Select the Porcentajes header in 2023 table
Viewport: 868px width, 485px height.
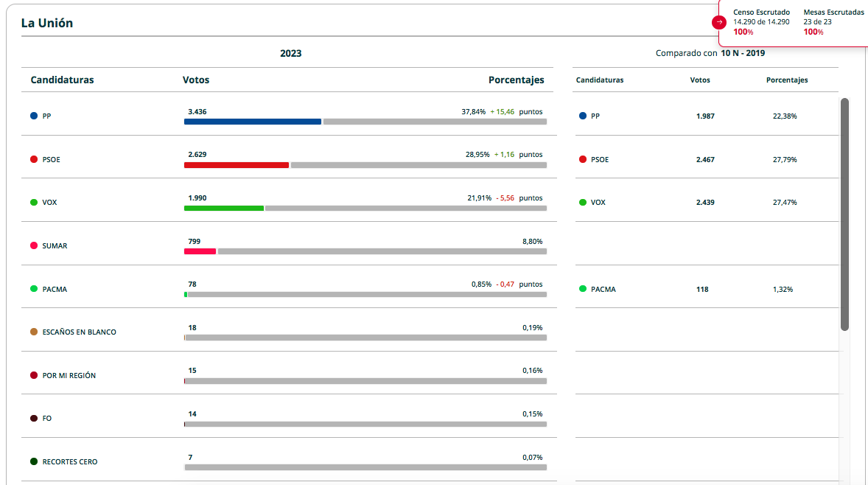(x=516, y=80)
